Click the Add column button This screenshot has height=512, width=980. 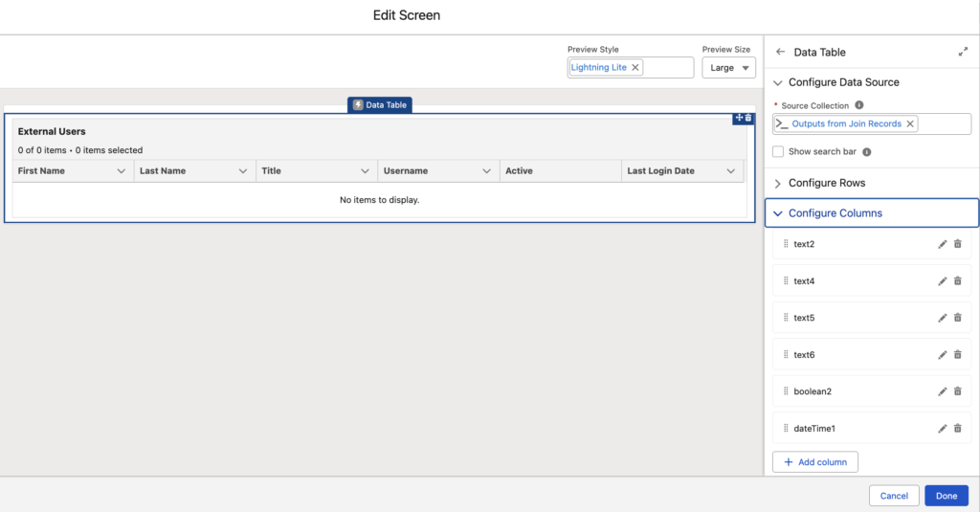[815, 462]
